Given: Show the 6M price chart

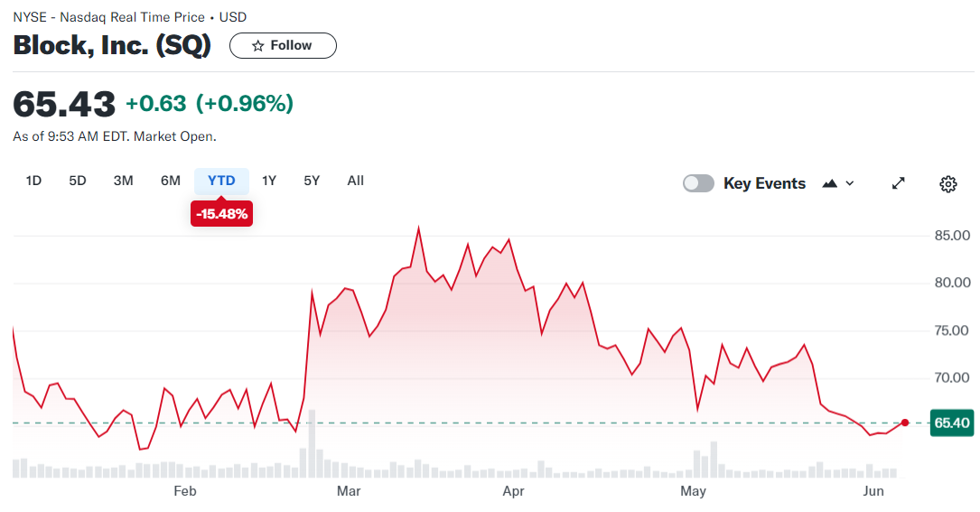Looking at the screenshot, I should tap(171, 181).
